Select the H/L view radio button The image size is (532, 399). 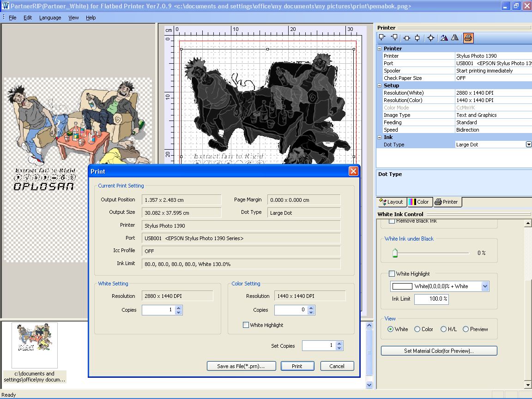pos(443,329)
